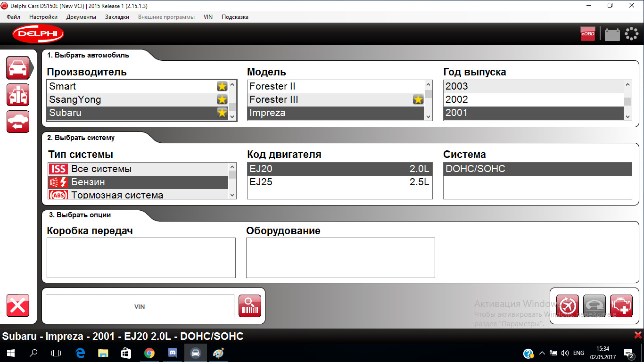Screen dimensions: 644x362
Task: Open the Настройки menu
Action: (43, 17)
